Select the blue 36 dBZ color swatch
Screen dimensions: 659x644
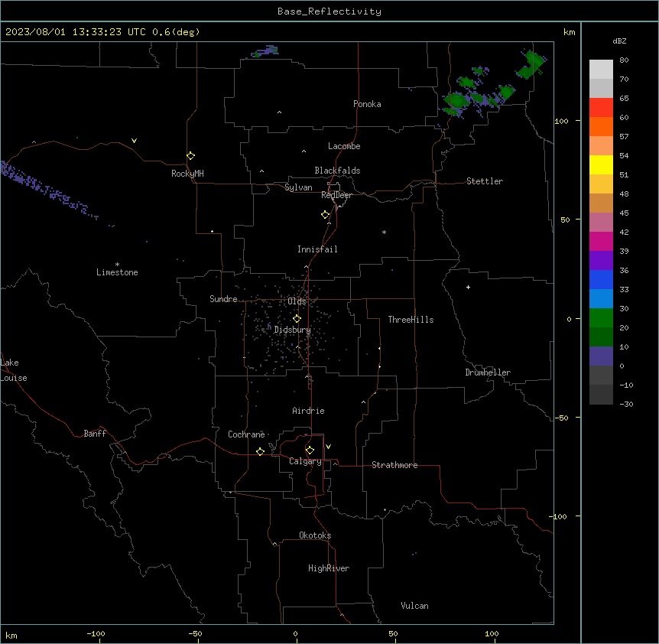point(601,279)
